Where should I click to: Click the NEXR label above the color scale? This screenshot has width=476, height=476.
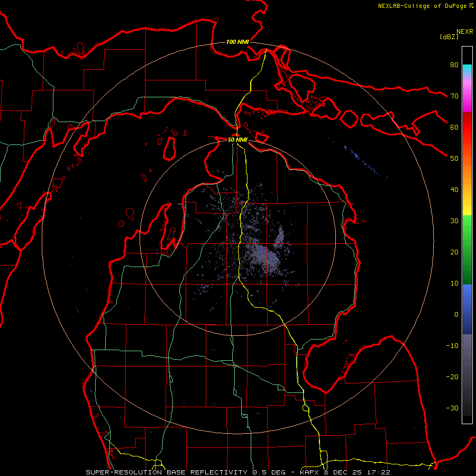465,32
